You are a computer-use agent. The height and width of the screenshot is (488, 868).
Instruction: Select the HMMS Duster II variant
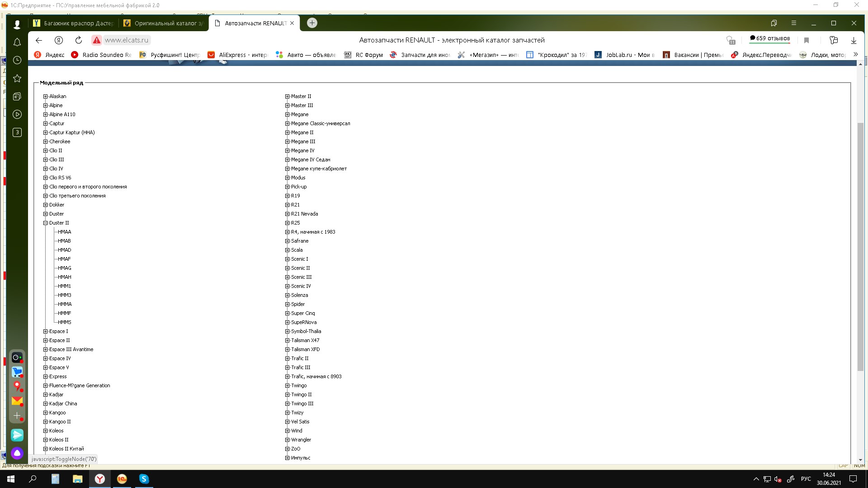tap(64, 322)
